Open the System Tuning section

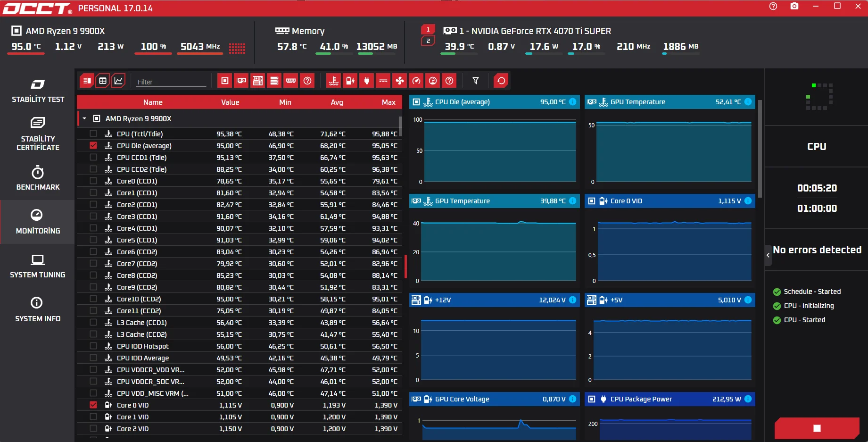pyautogui.click(x=38, y=266)
